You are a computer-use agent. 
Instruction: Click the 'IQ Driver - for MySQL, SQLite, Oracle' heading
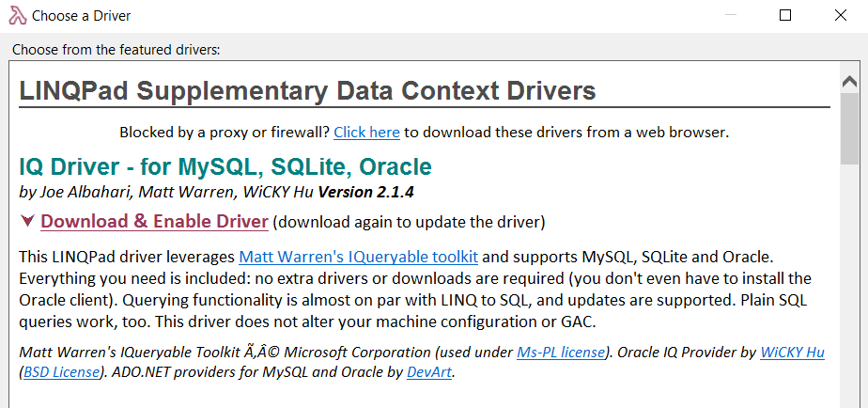point(225,166)
